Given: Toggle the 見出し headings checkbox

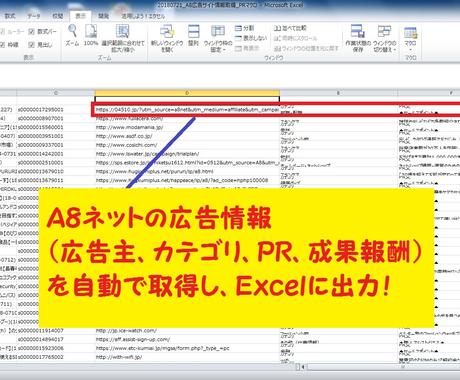Looking at the screenshot, I should click(x=40, y=44).
